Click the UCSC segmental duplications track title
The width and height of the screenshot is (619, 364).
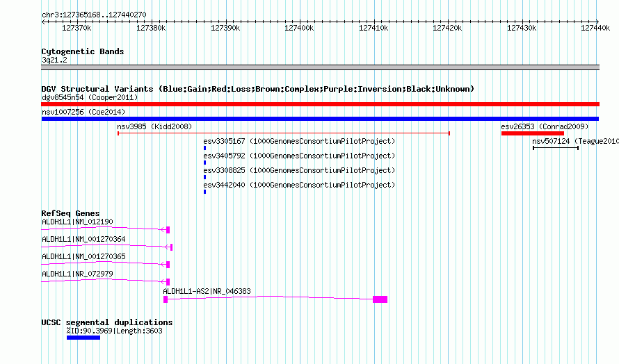(x=107, y=322)
